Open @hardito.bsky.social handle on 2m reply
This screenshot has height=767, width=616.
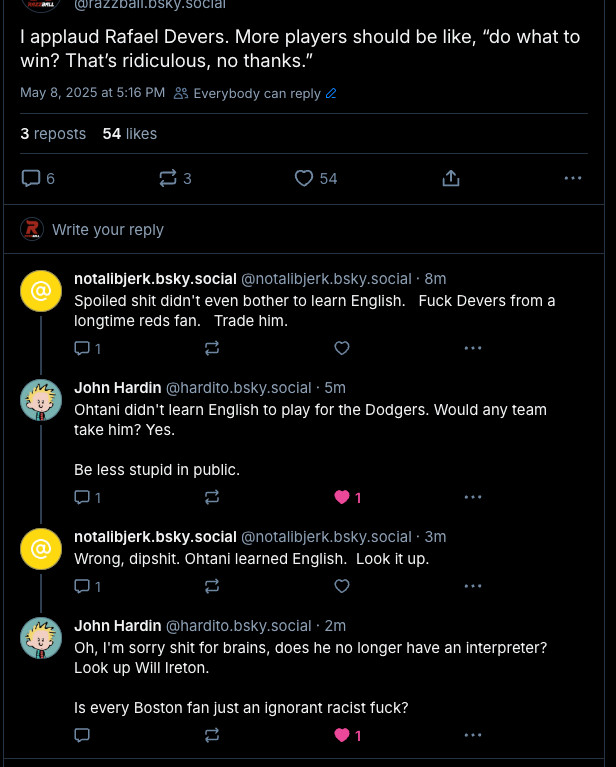pyautogui.click(x=239, y=626)
